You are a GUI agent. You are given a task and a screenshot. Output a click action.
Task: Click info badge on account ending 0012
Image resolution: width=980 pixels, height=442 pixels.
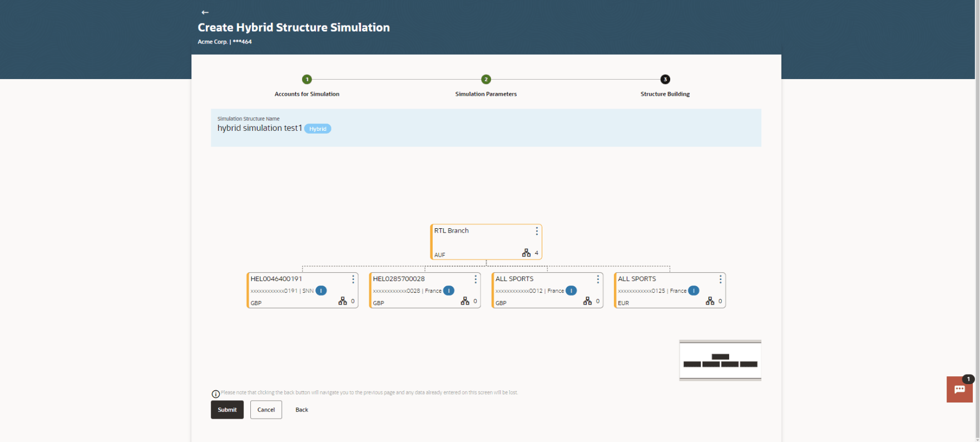[571, 291]
